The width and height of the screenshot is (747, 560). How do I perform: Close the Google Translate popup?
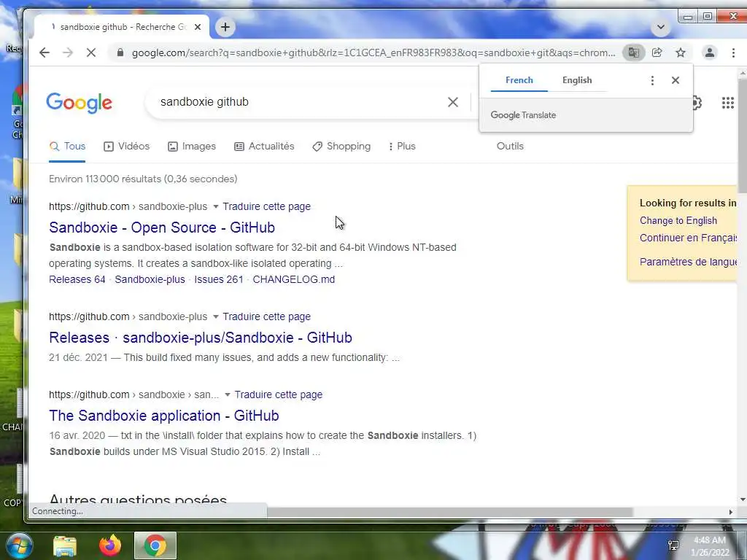pos(675,80)
